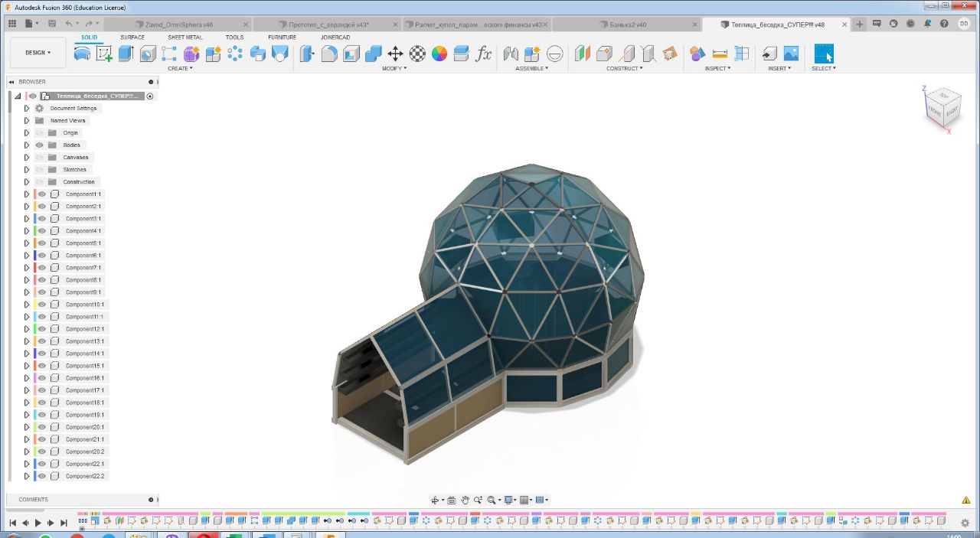Hide Component5:1 via eye icon
This screenshot has width=980, height=538.
pyautogui.click(x=42, y=243)
